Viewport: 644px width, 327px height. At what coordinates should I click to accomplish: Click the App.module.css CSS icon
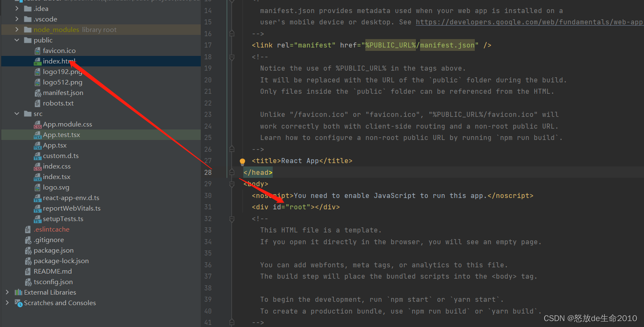pos(37,124)
